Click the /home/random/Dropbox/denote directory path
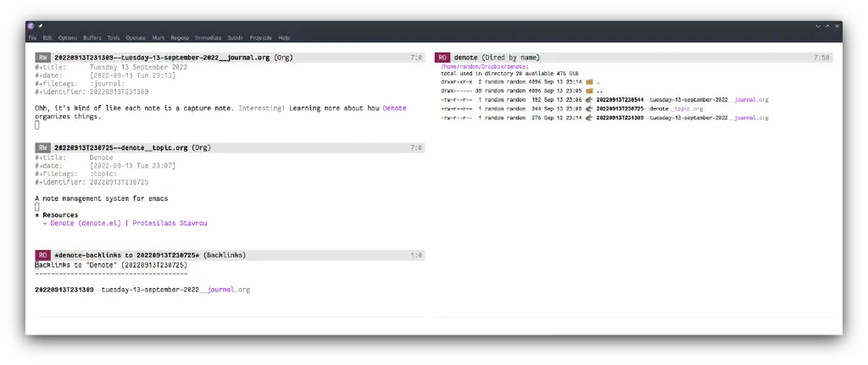 click(x=484, y=66)
